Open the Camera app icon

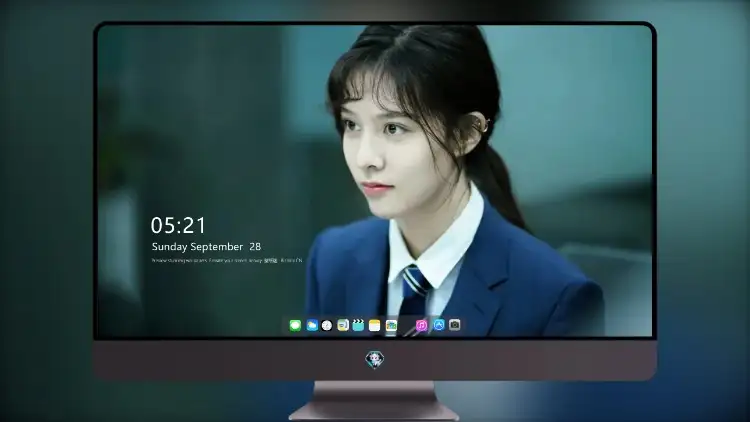click(x=454, y=325)
